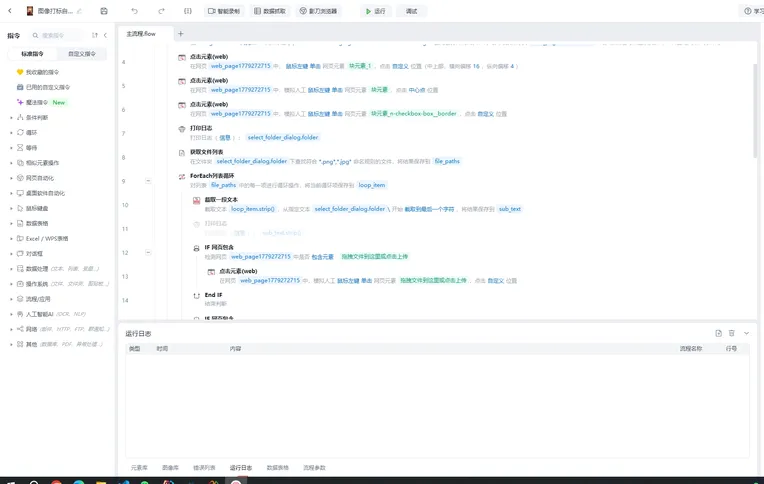Screen dimensions: 764x484
Task: Switch to 错误列表 bottom tab
Action: point(204,468)
